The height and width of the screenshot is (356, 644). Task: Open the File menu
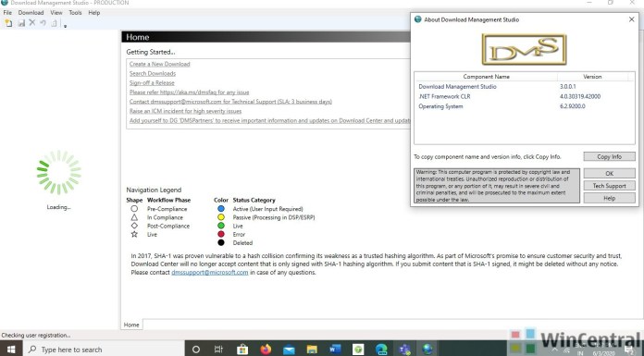coord(7,13)
